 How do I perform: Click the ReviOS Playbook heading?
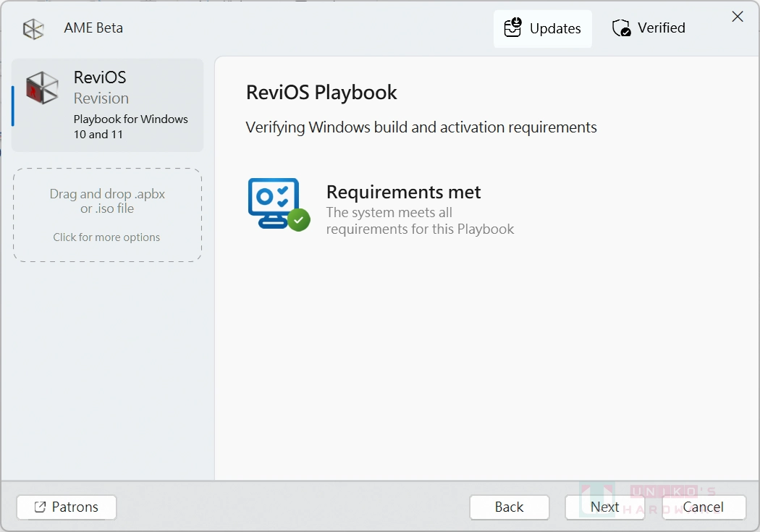click(321, 92)
